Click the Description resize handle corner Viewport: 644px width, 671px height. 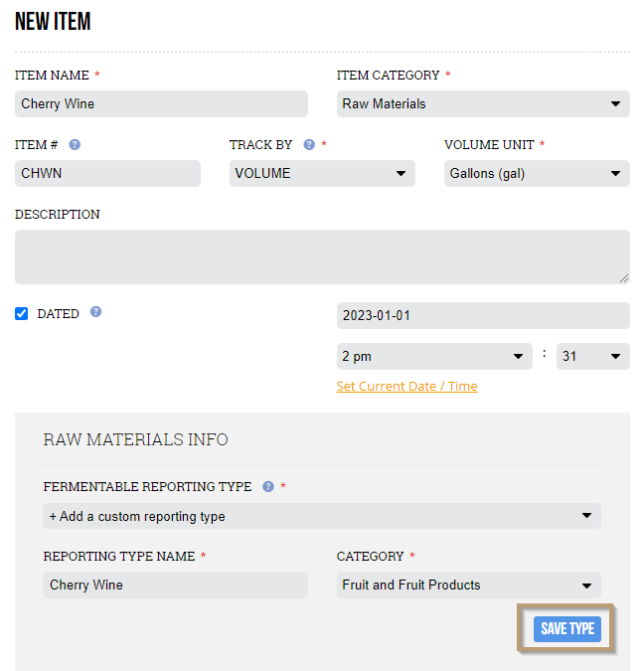click(624, 278)
